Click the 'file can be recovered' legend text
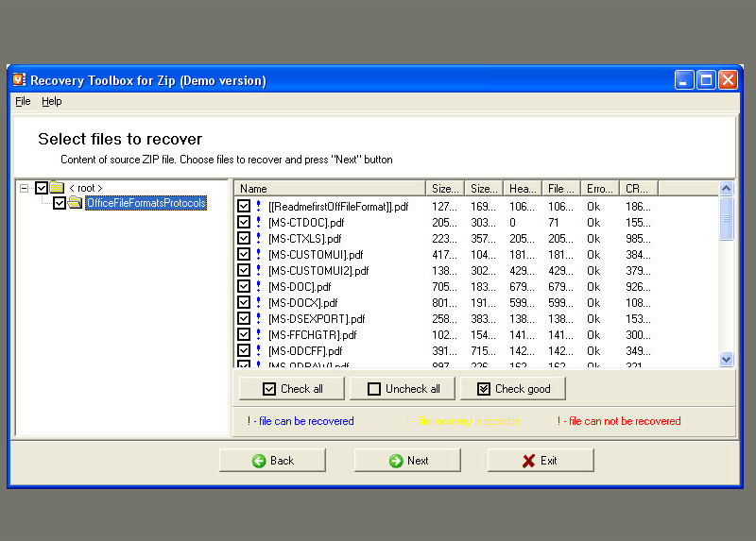This screenshot has width=756, height=541. click(x=301, y=421)
